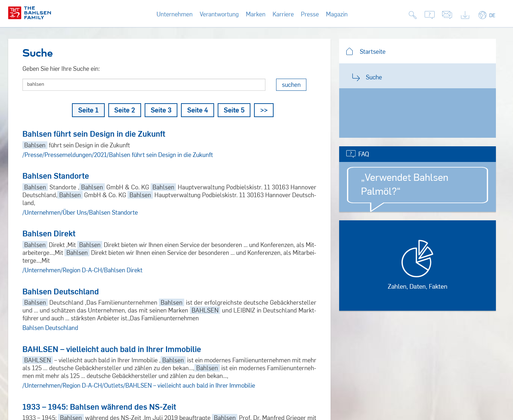Click the Pressemeldungen/2021 path link

[x=118, y=155]
